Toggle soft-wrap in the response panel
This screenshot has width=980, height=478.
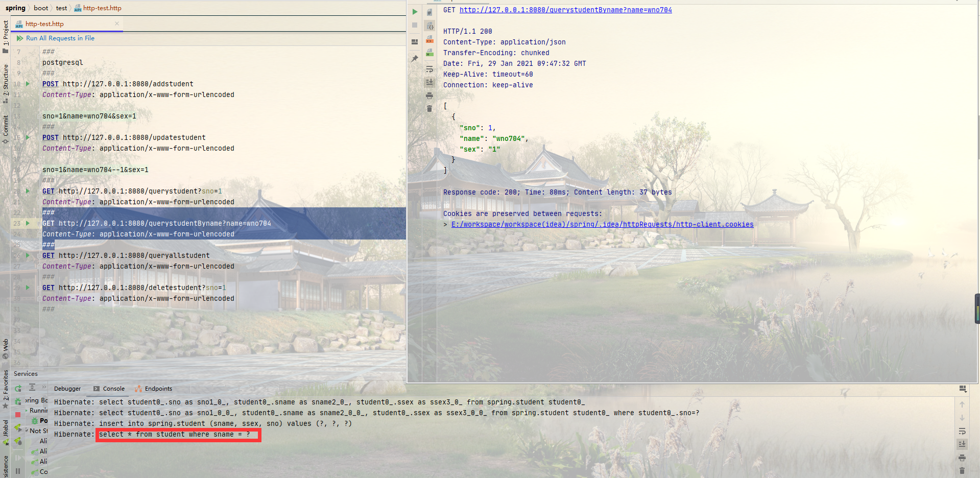(429, 69)
